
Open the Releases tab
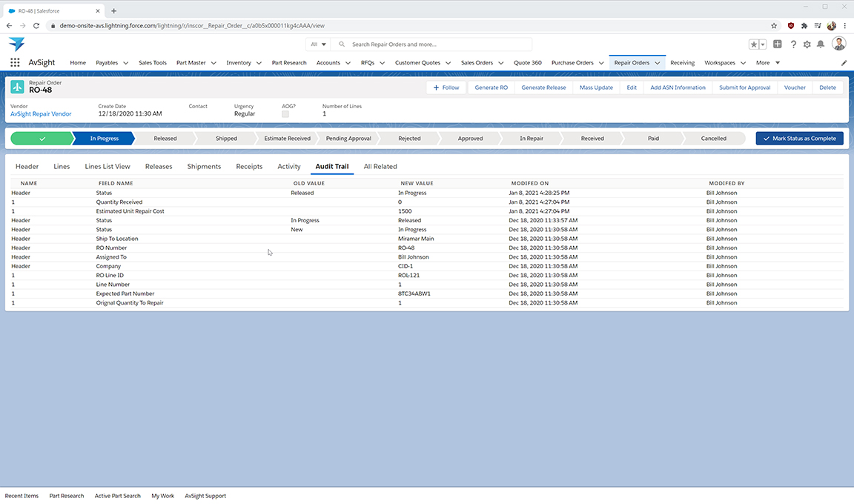pyautogui.click(x=159, y=167)
